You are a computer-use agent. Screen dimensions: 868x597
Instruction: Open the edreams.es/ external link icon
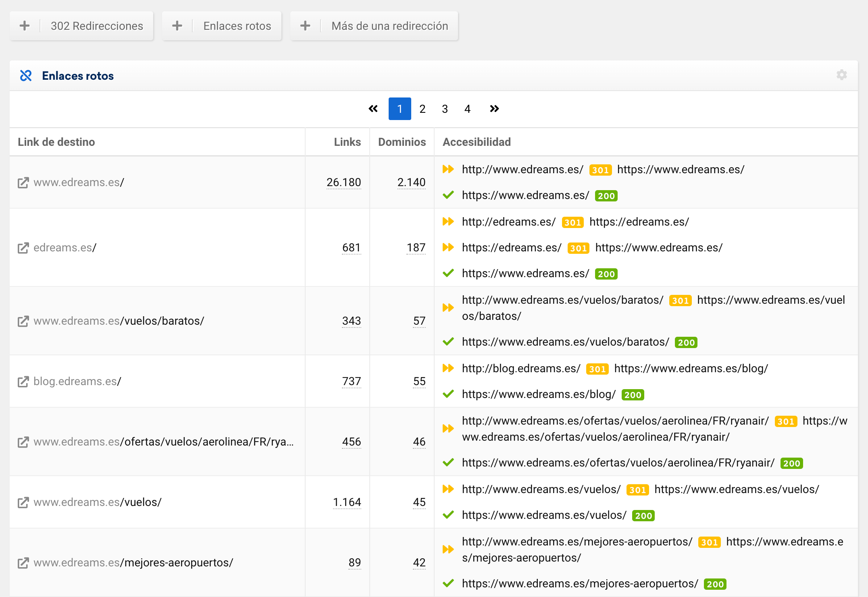click(x=23, y=248)
